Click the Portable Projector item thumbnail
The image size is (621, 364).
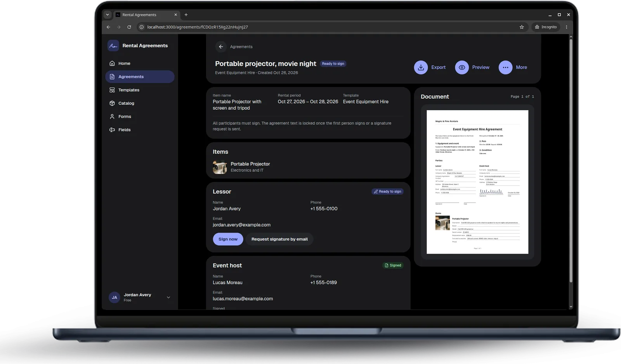tap(220, 167)
